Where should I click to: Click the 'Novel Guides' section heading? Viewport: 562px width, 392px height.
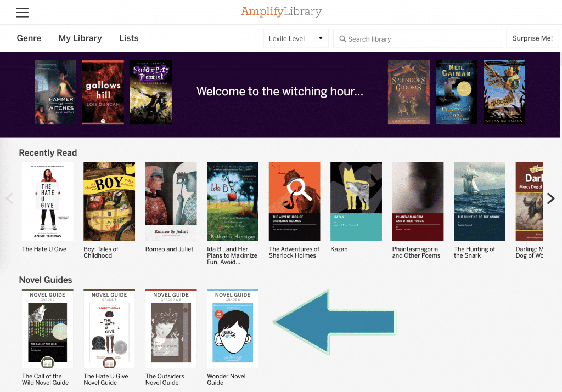(46, 280)
